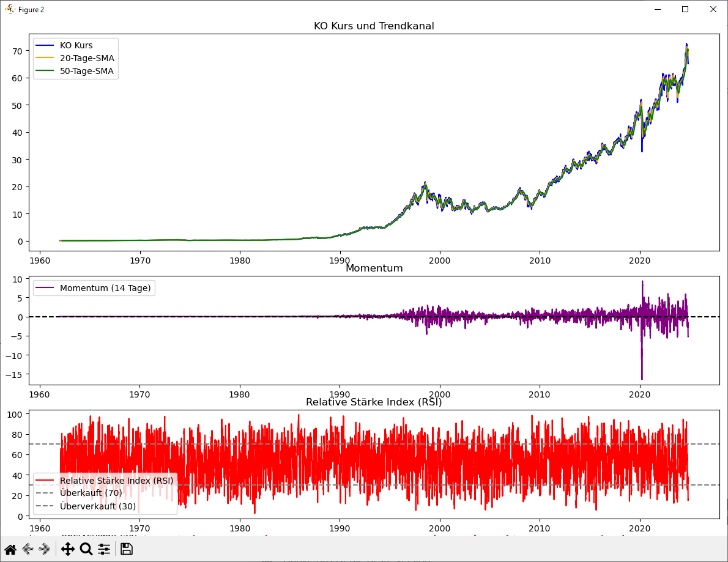Go forward to the next view
Screen dimensions: 728x562
click(x=45, y=549)
